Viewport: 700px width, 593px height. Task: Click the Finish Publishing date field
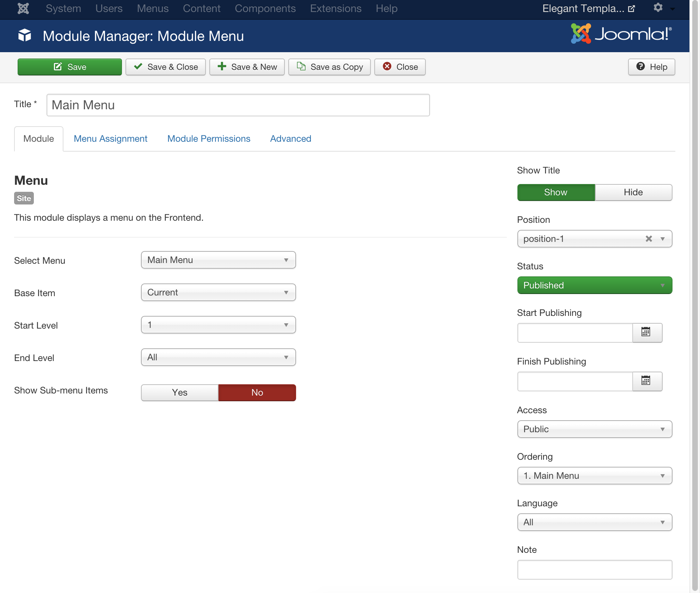point(575,381)
